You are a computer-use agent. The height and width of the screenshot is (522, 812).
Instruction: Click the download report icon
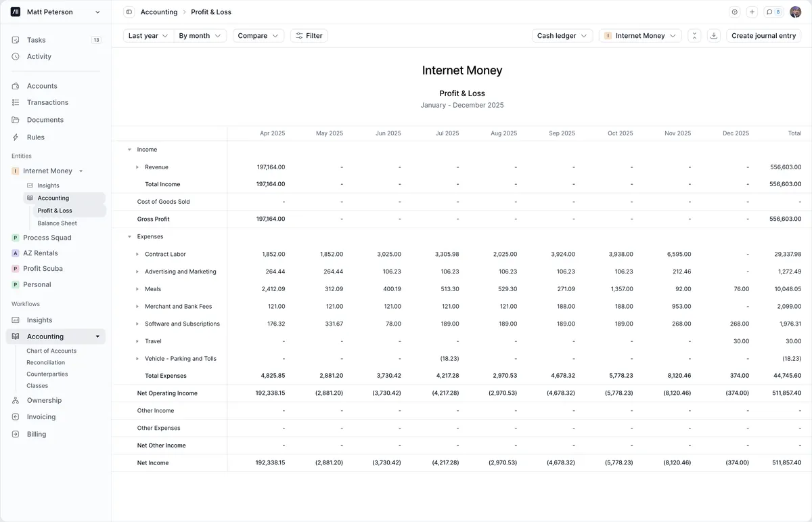[x=713, y=36]
